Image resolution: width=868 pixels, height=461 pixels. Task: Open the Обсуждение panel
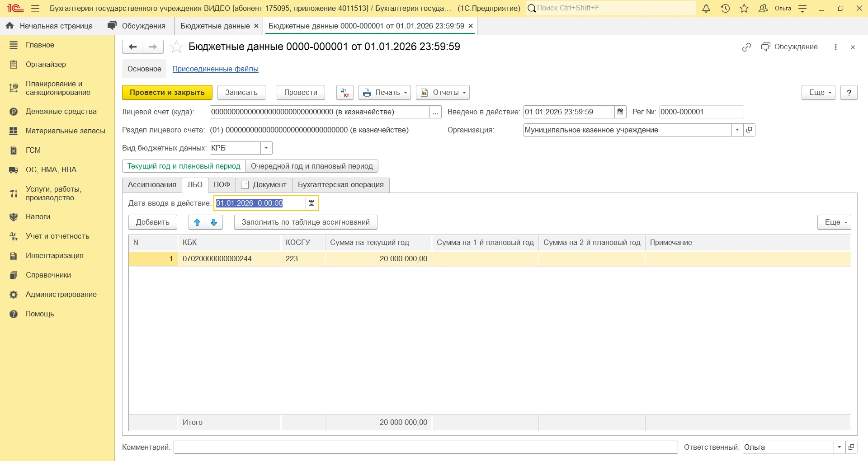pyautogui.click(x=789, y=47)
